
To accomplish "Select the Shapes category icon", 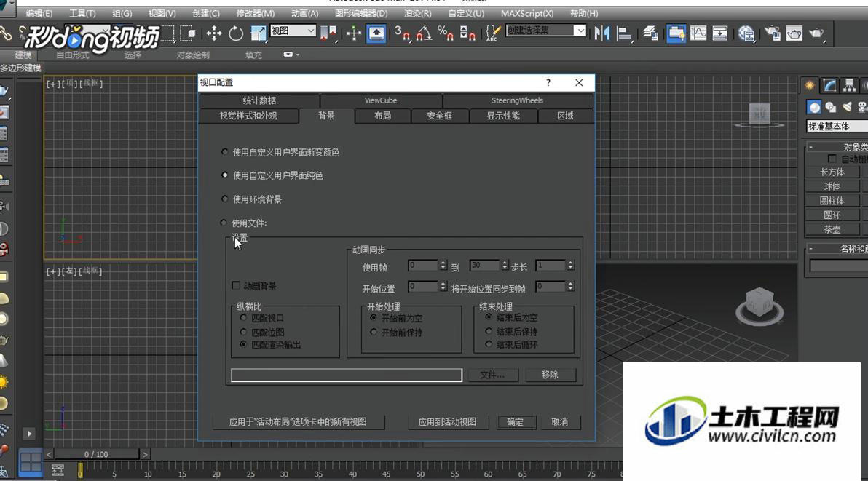I will click(830, 107).
